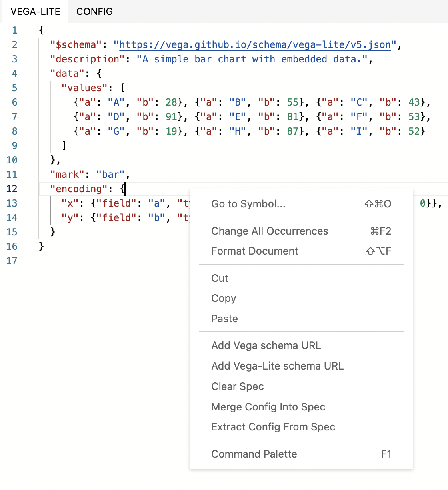Choose Change All Occurrences
This screenshot has height=490, width=448.
(x=269, y=231)
